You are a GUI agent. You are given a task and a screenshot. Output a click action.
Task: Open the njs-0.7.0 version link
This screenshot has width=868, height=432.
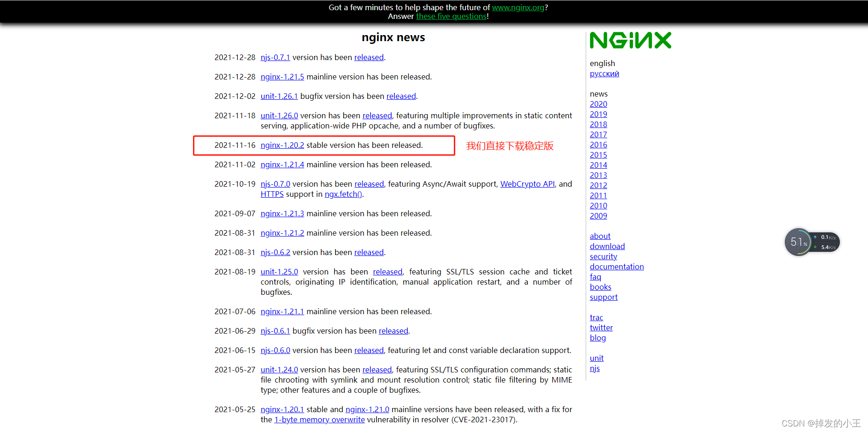275,184
